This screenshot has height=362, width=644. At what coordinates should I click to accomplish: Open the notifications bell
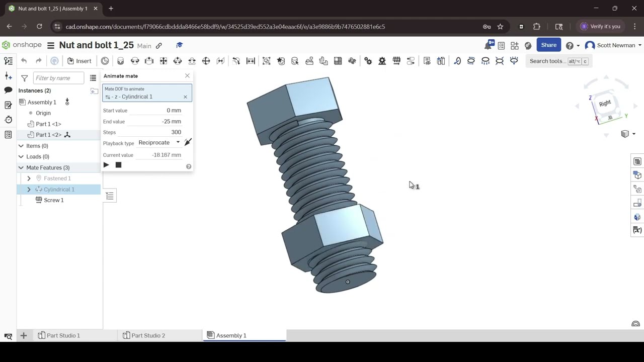[489, 45]
